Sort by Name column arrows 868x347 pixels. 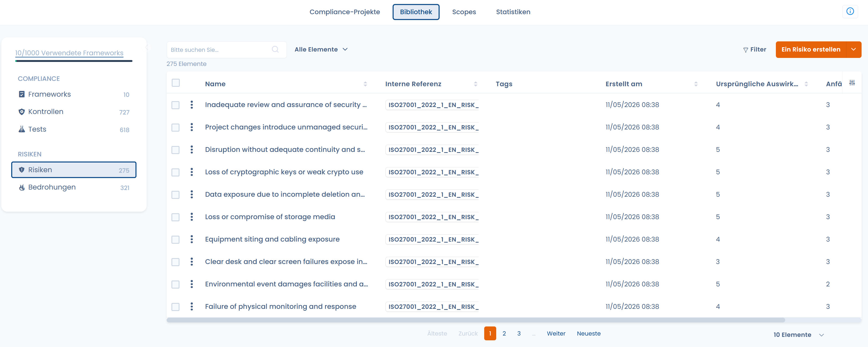coord(365,84)
